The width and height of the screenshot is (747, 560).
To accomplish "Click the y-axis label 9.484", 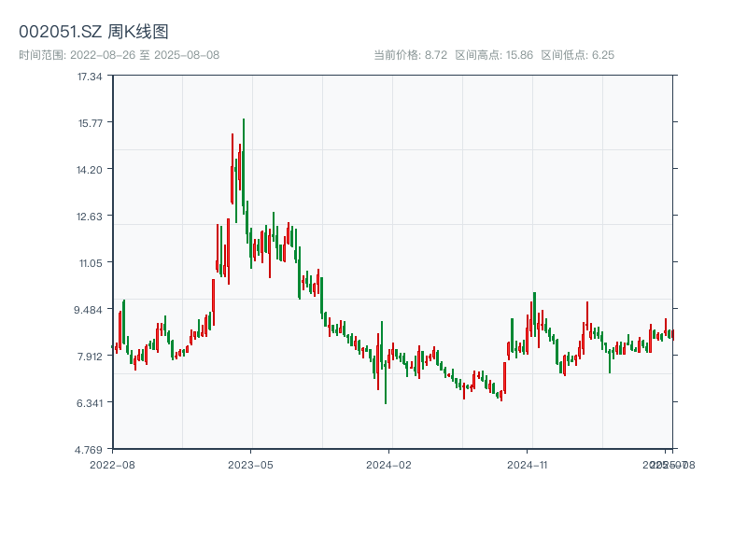I will coord(88,310).
